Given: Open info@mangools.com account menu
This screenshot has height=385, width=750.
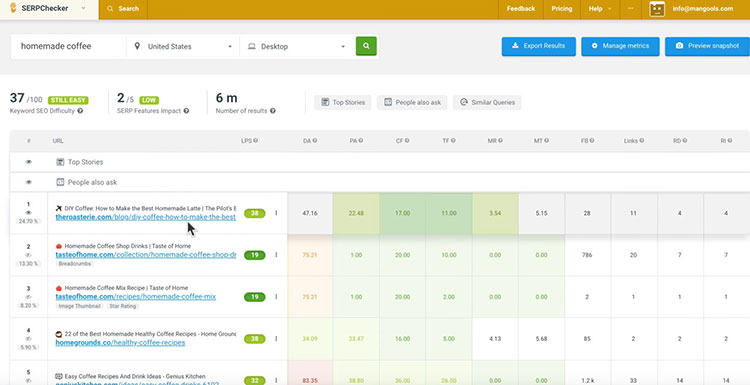Looking at the screenshot, I should click(x=702, y=9).
